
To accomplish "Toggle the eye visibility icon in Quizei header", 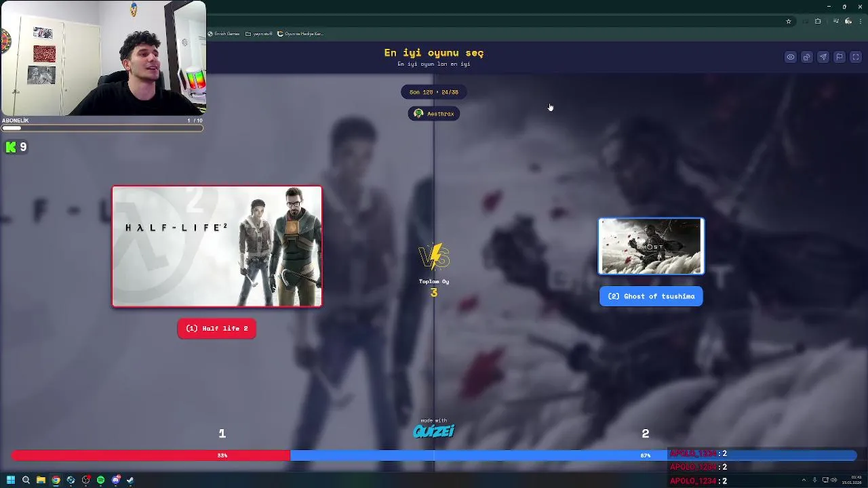I will [x=791, y=57].
